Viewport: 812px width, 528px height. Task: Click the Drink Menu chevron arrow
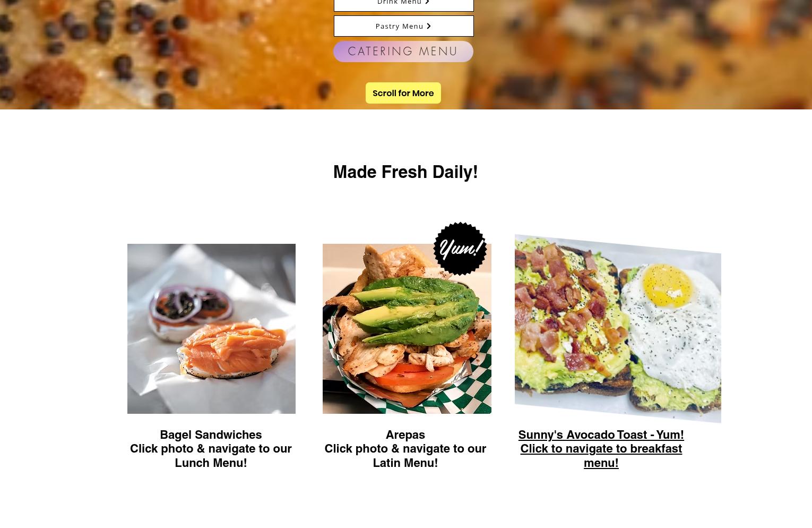[x=427, y=2]
